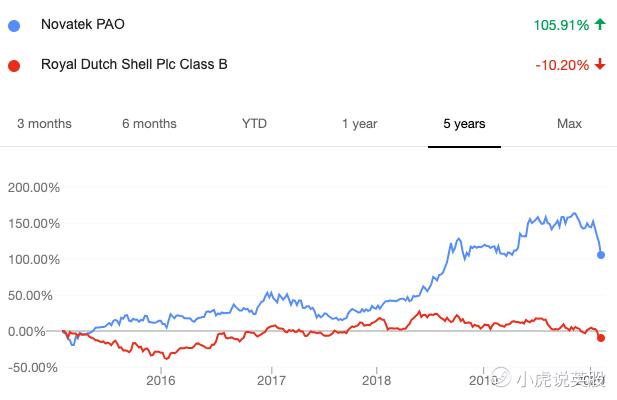Click the 200.00% y-axis label
The height and width of the screenshot is (400, 617).
point(34,187)
